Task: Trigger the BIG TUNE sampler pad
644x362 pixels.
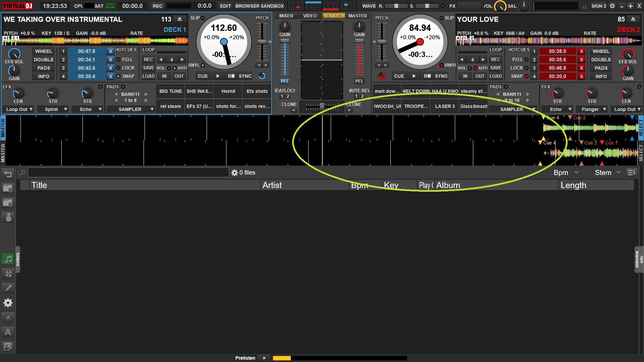Action: pyautogui.click(x=170, y=91)
